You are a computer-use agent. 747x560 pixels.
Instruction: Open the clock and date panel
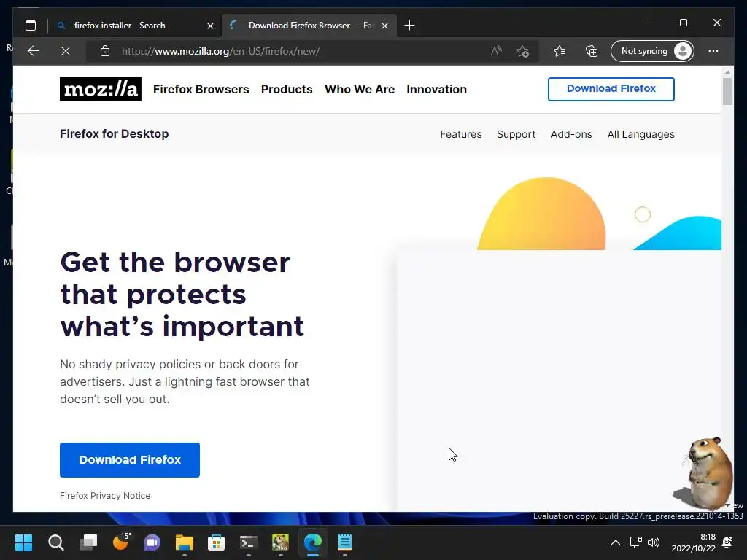coord(694,542)
